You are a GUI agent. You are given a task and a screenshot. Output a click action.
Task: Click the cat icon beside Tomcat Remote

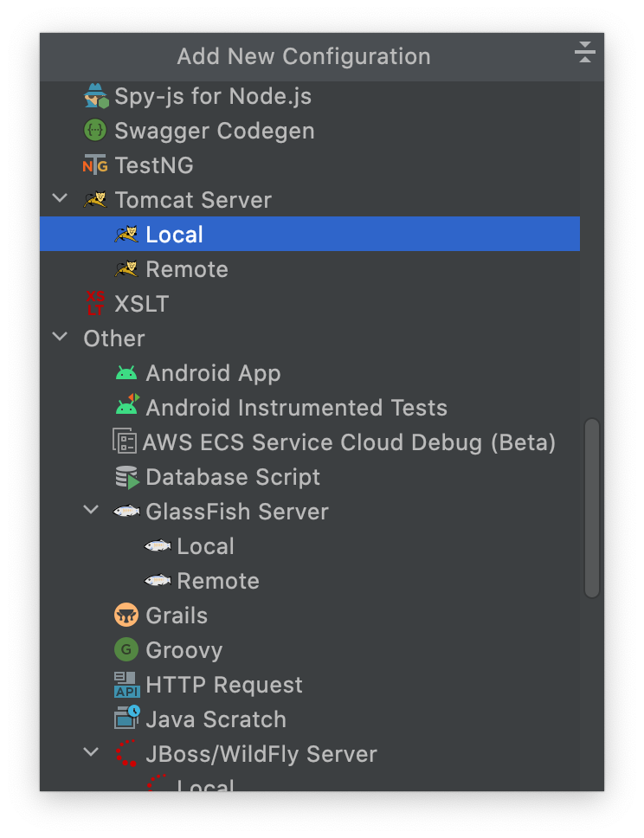click(126, 269)
